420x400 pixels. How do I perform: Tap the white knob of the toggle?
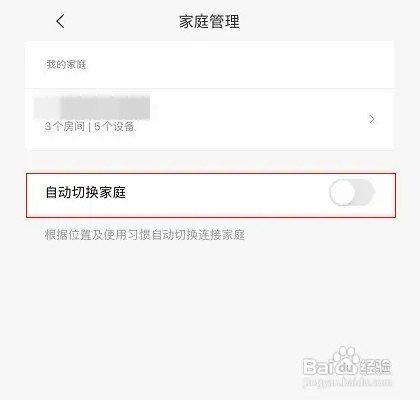(x=341, y=192)
